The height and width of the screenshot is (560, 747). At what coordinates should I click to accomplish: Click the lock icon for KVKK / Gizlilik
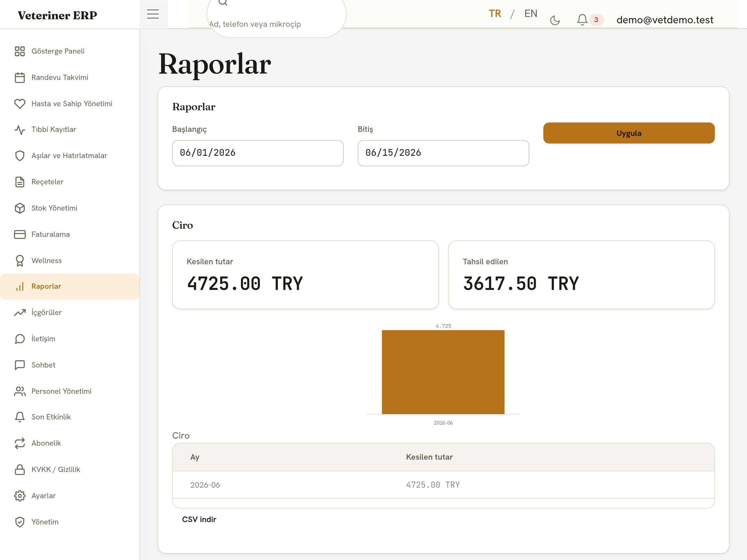[x=20, y=470]
